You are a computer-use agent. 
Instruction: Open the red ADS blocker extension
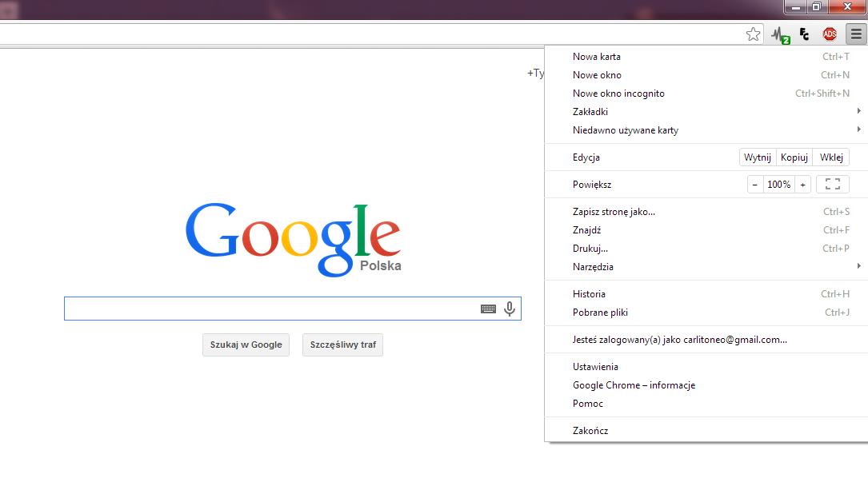coord(830,34)
